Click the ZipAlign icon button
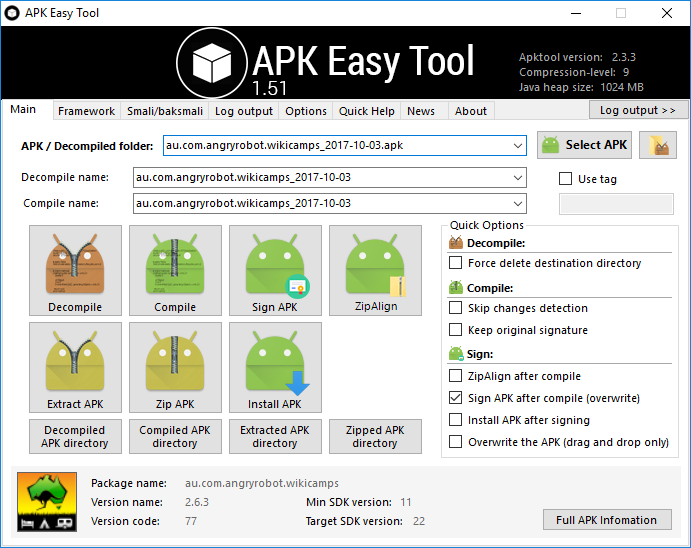691x548 pixels. [375, 270]
